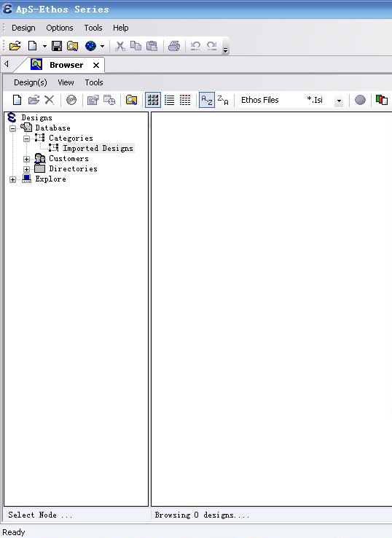Open the Options menu
The height and width of the screenshot is (538, 392).
coord(60,28)
